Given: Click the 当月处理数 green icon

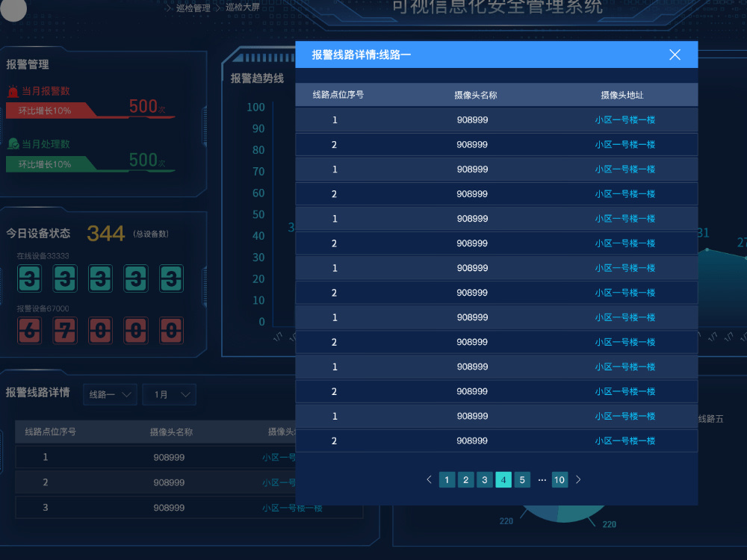Looking at the screenshot, I should coord(13,144).
